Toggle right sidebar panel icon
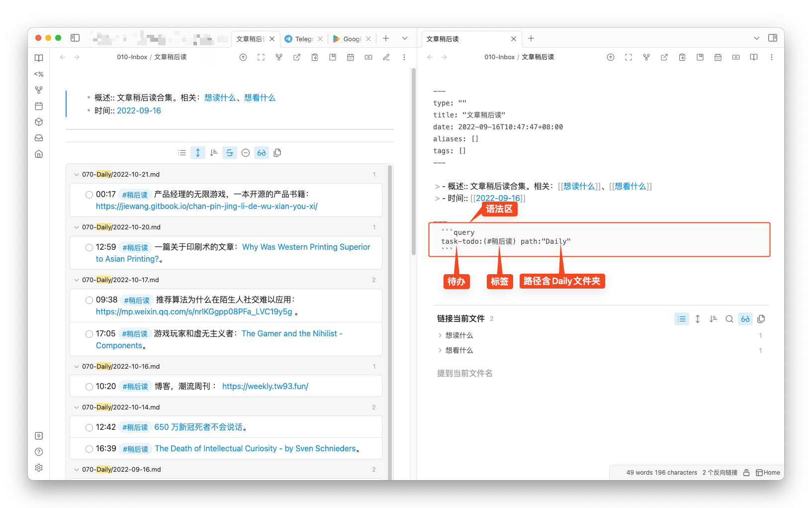The image size is (812, 508). click(x=773, y=38)
